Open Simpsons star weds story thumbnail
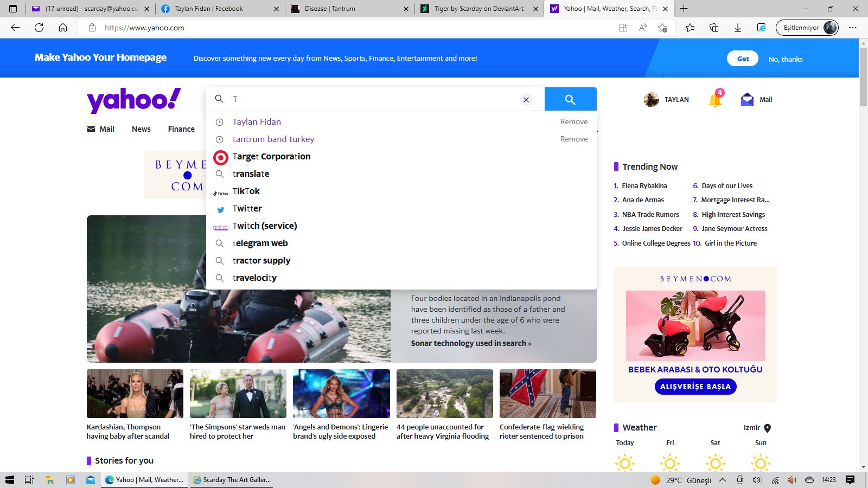This screenshot has height=488, width=868. tap(238, 394)
